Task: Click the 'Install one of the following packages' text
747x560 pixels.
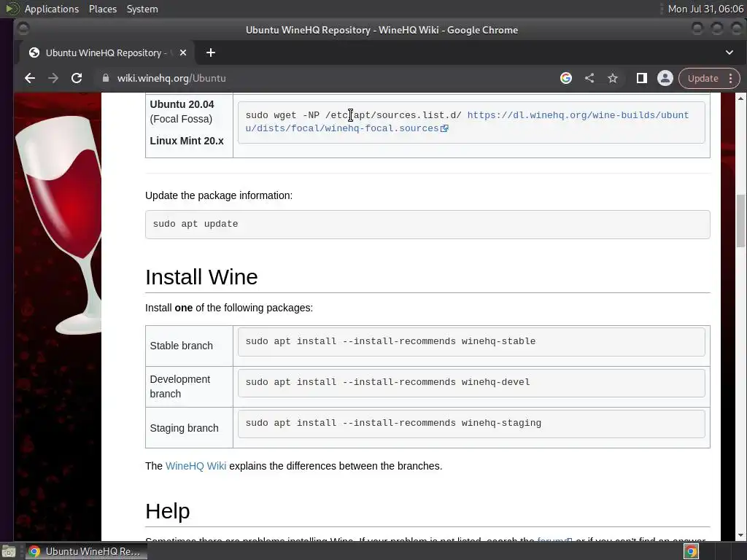Action: 229,308
